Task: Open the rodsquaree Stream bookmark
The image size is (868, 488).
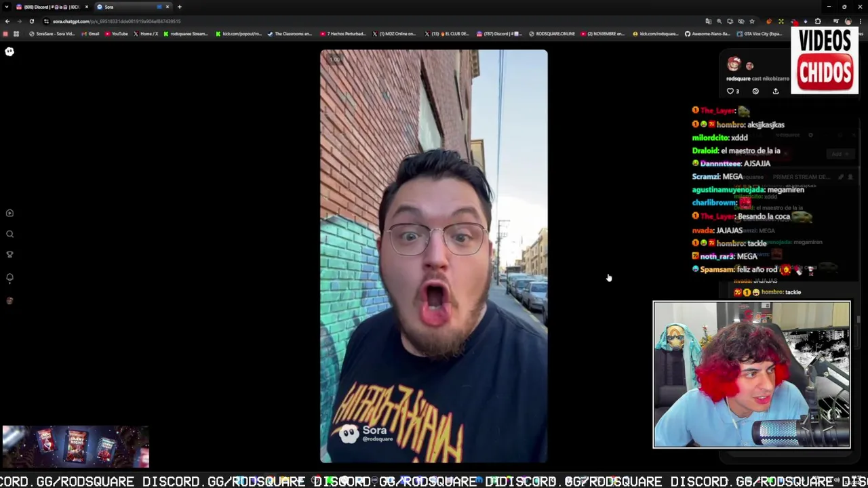Action: pyautogui.click(x=186, y=34)
